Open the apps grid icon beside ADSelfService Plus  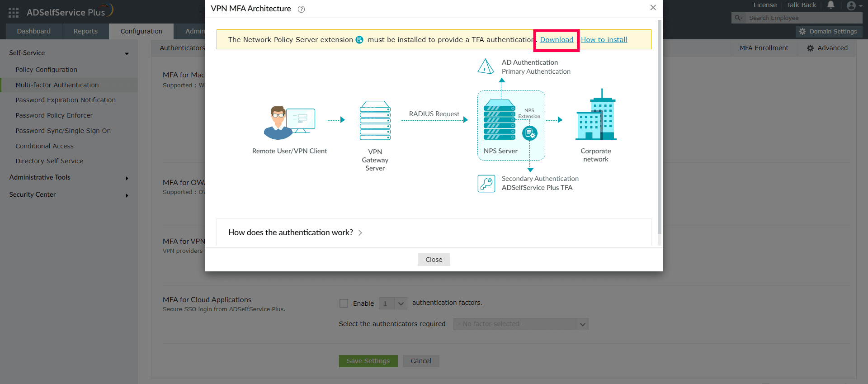pyautogui.click(x=14, y=13)
